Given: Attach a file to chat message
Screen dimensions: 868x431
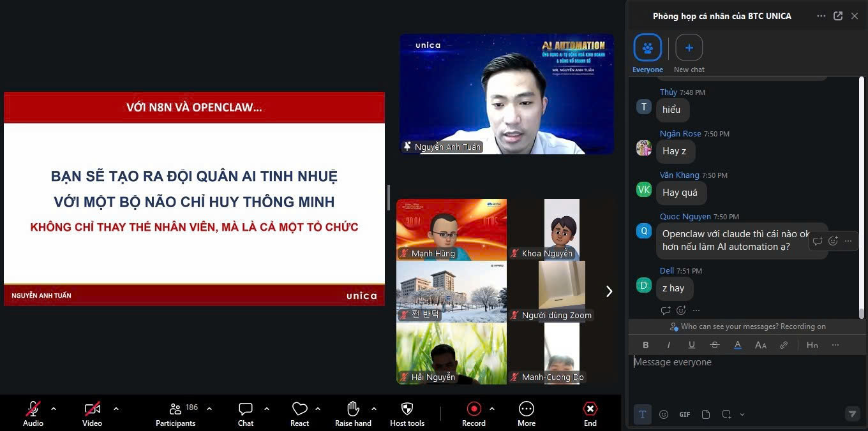Looking at the screenshot, I should 706,414.
